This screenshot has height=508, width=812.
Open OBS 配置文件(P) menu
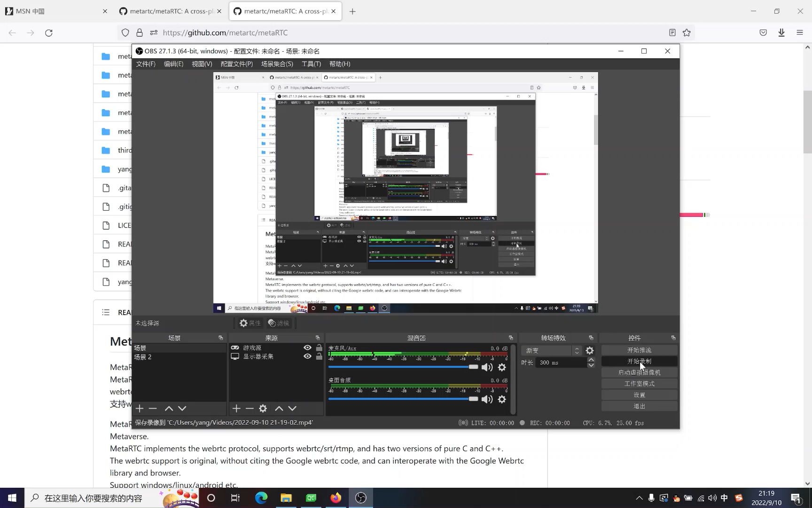click(237, 64)
